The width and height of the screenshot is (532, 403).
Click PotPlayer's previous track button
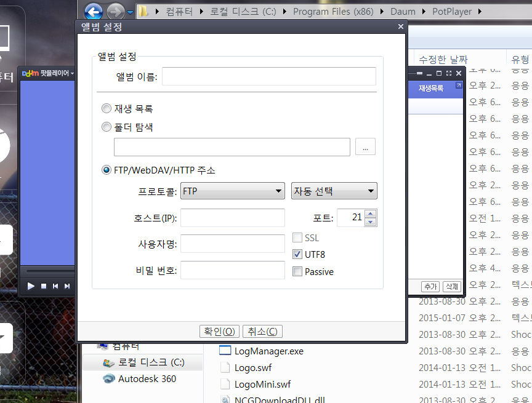click(x=55, y=286)
